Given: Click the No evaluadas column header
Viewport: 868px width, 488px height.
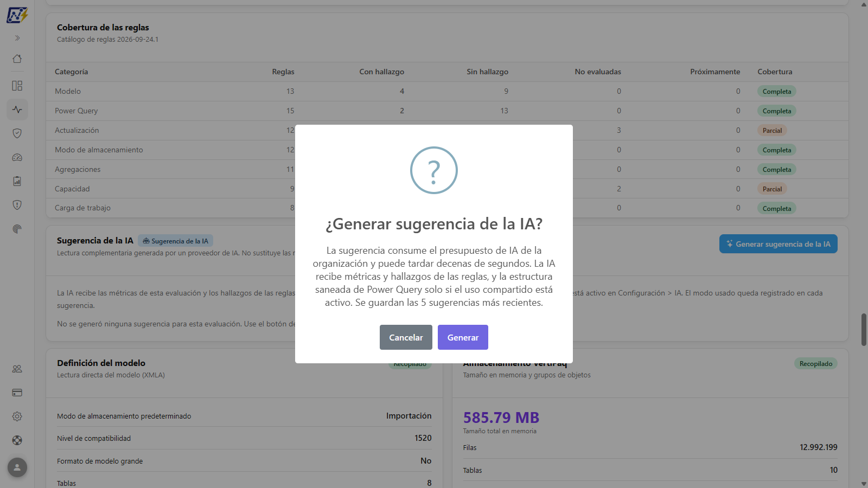Looking at the screenshot, I should point(598,72).
